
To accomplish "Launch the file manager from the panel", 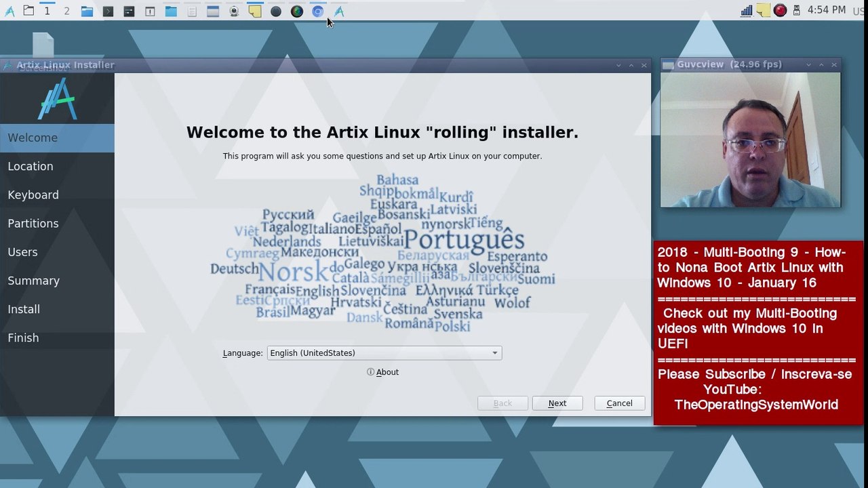I will pos(87,11).
